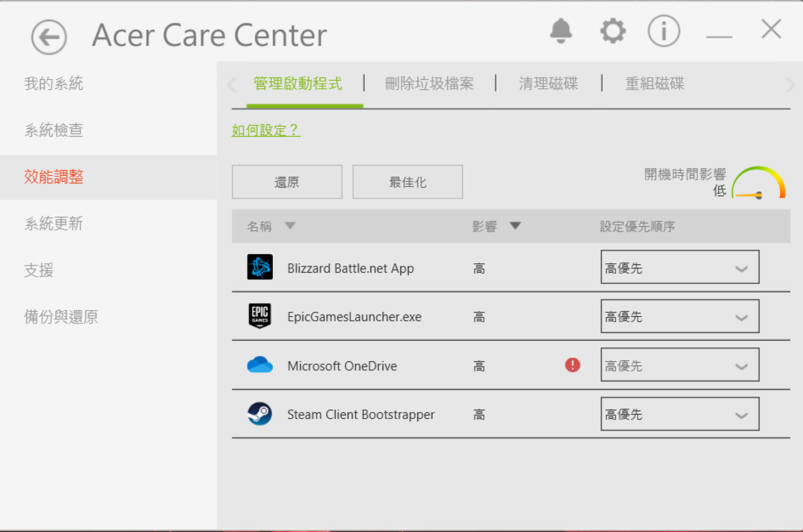Screen dimensions: 803x532
Task: Open priority dropdown for EpicGamesLauncher.exe
Action: 679,316
